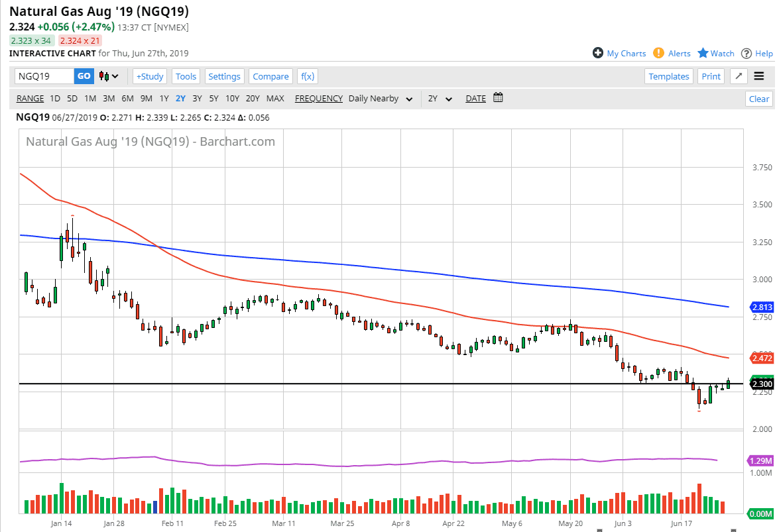Click the Alerts link
This screenshot has width=777, height=532.
tap(679, 54)
